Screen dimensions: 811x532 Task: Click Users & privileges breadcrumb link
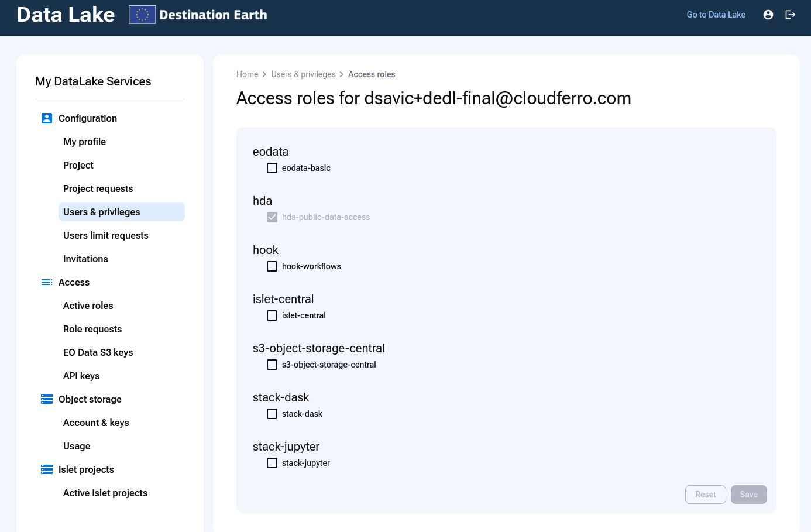303,74
